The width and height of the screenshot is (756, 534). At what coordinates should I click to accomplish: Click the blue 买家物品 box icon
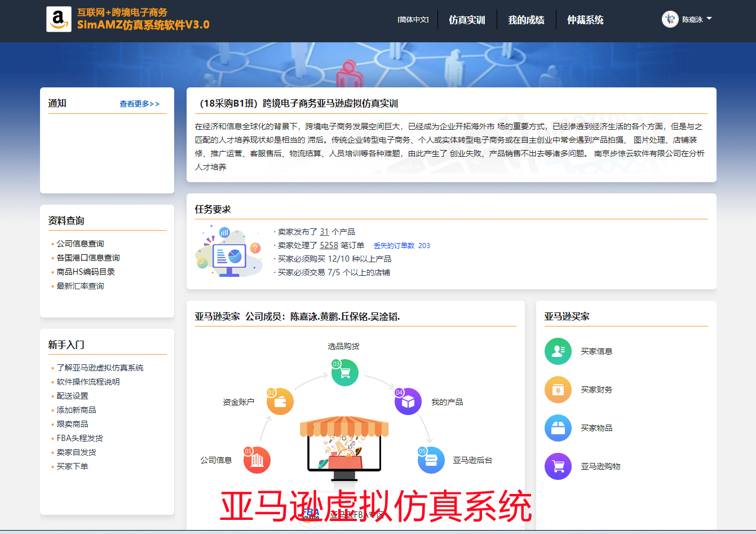coord(558,428)
